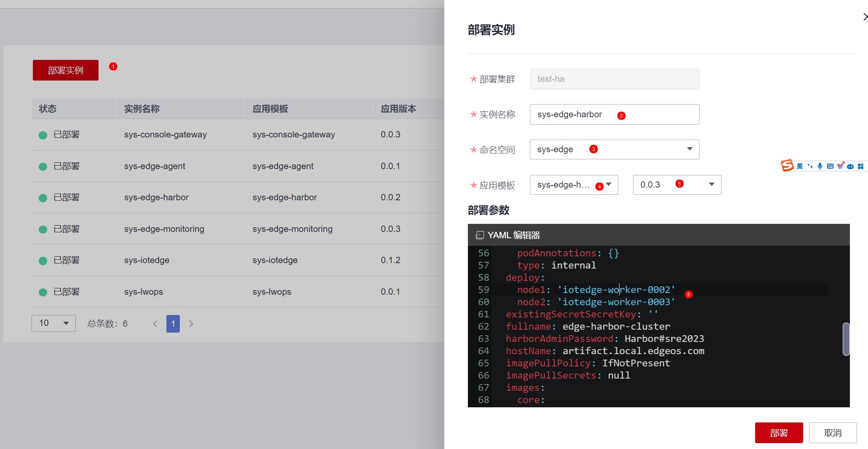Screen dimensions: 868x449
Task: Open the version 0.0.3 dropdown
Action: 677,185
